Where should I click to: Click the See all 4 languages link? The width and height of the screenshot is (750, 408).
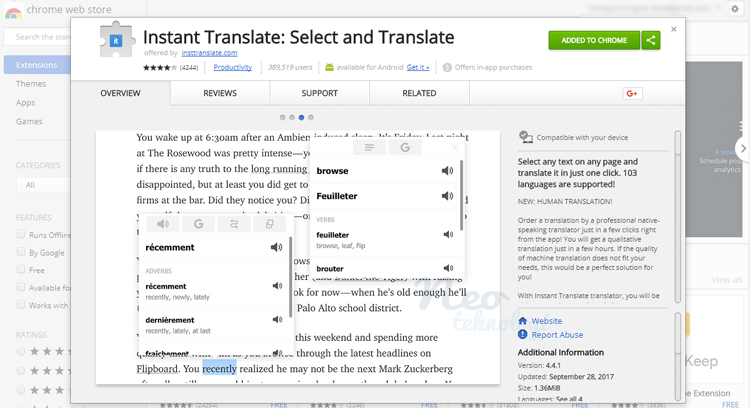(x=569, y=399)
